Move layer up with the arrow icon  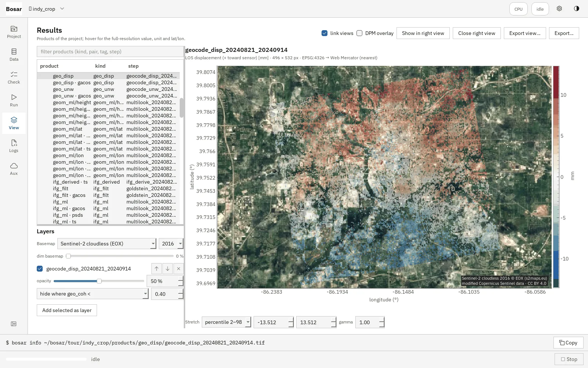coord(157,269)
